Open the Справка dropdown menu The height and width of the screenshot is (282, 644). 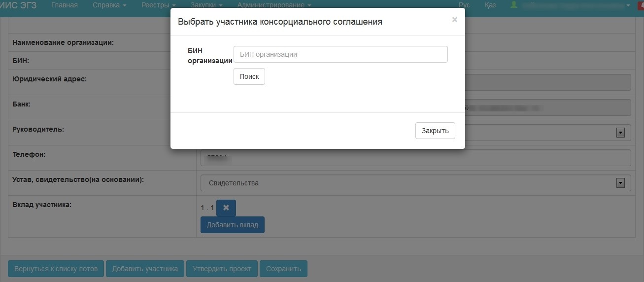pyautogui.click(x=109, y=5)
